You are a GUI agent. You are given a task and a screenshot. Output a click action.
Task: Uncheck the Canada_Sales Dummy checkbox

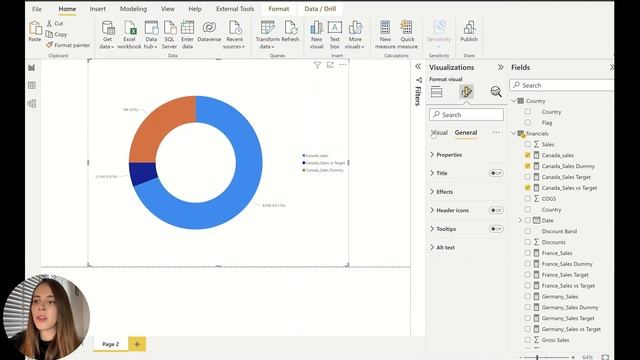tap(528, 166)
